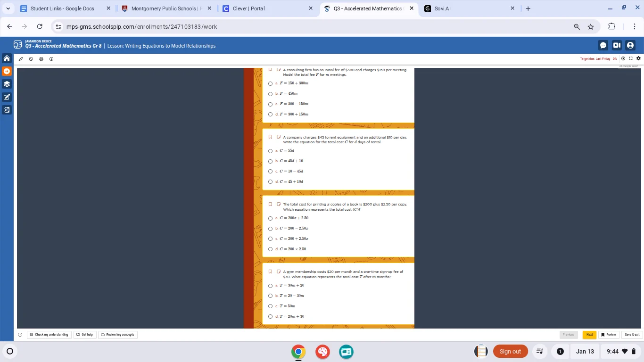The height and width of the screenshot is (362, 644).
Task: Open the video meeting icon
Action: [x=617, y=45]
